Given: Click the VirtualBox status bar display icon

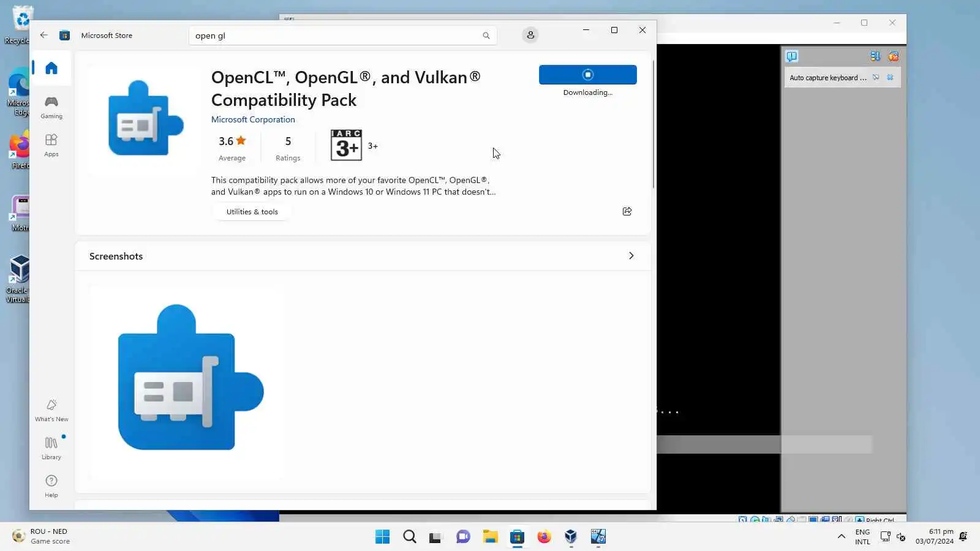Looking at the screenshot, I should pyautogui.click(x=813, y=520).
